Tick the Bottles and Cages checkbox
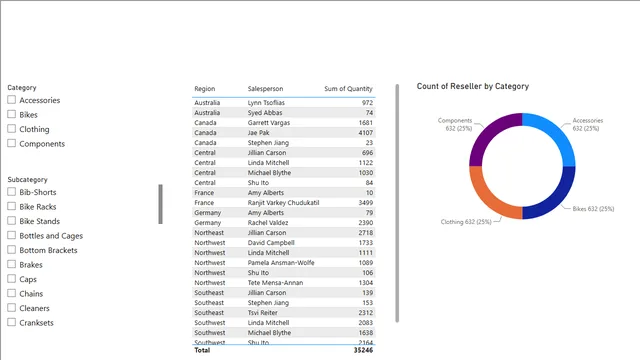The width and height of the screenshot is (640, 360). [11, 235]
